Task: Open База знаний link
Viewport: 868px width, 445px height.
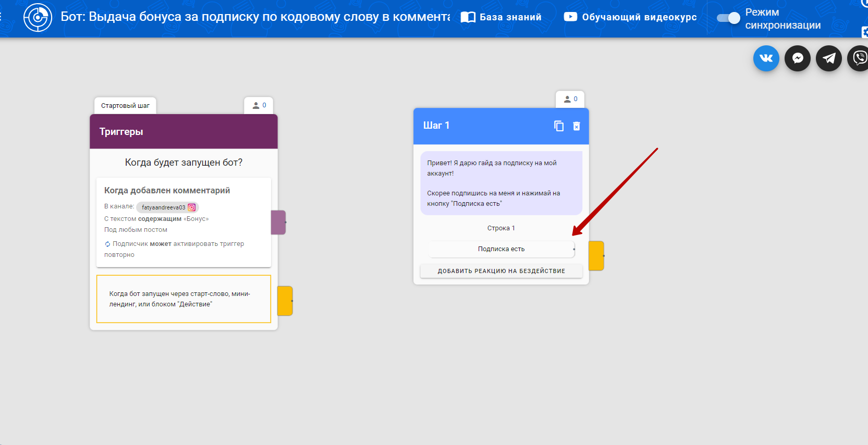Action: coord(501,17)
